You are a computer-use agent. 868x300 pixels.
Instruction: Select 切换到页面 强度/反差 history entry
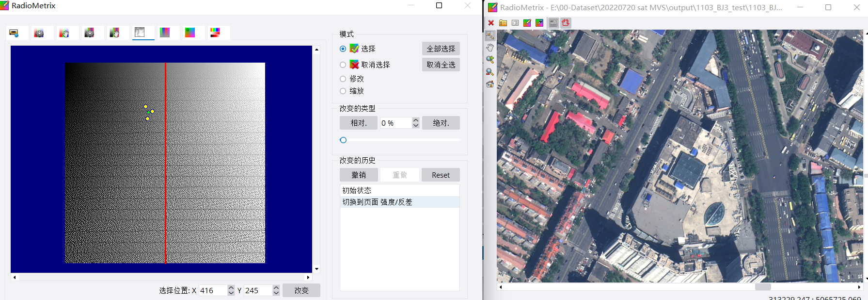click(400, 202)
